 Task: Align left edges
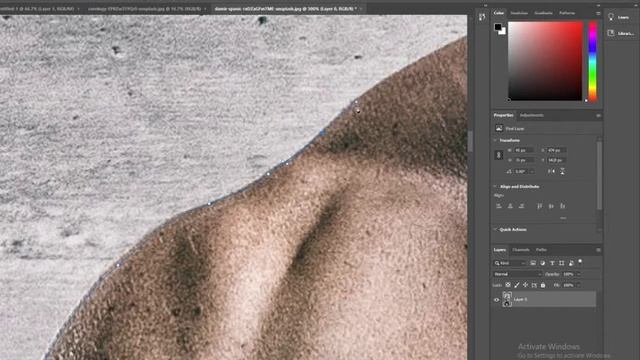click(x=499, y=206)
